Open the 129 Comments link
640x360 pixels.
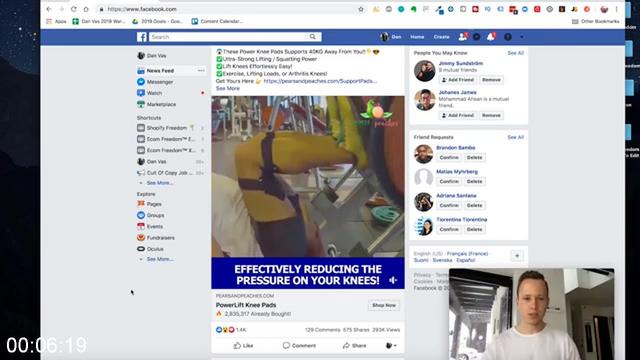click(x=322, y=330)
